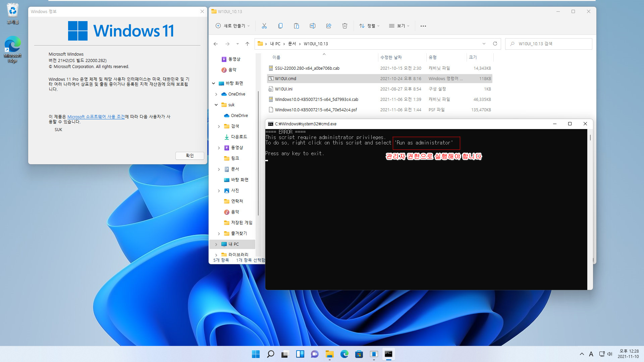Screen dimensions: 644x362
Task: Open taskbar clock and date
Action: click(628, 354)
